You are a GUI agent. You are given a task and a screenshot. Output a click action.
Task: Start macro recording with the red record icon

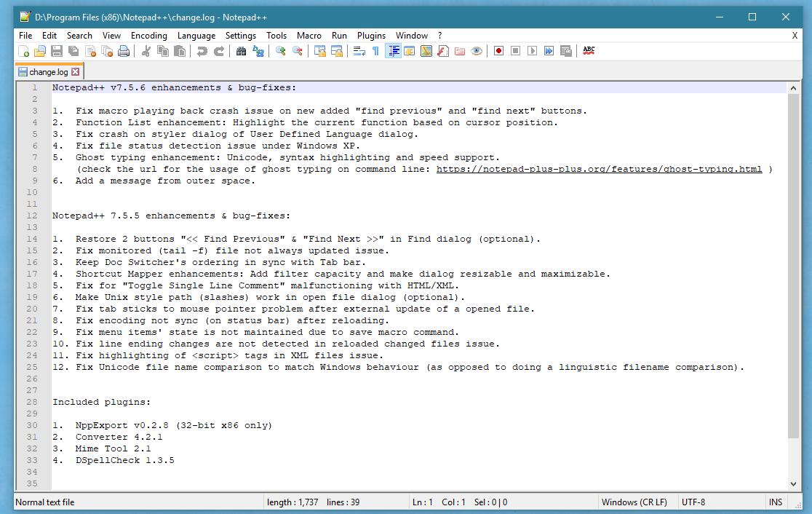498,50
